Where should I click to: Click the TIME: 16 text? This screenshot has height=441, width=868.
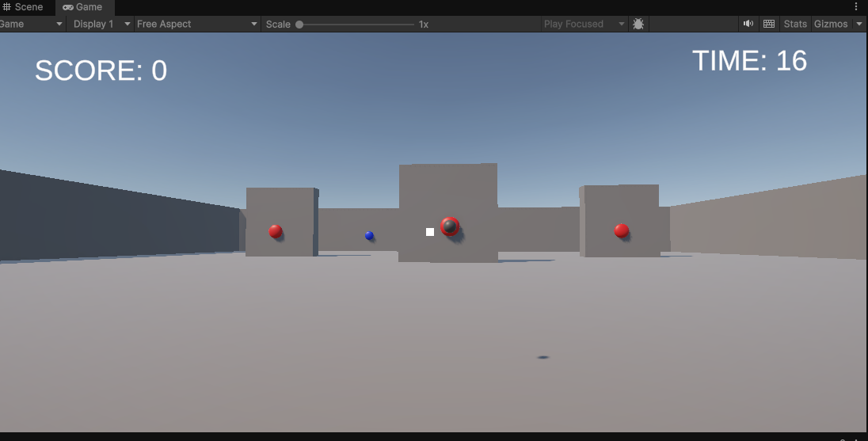[x=749, y=60]
